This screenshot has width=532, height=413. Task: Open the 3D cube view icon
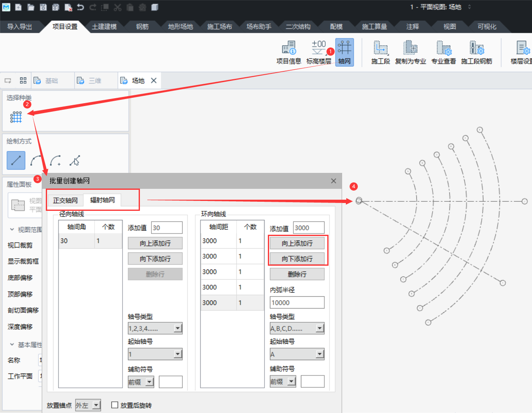coord(155,7)
